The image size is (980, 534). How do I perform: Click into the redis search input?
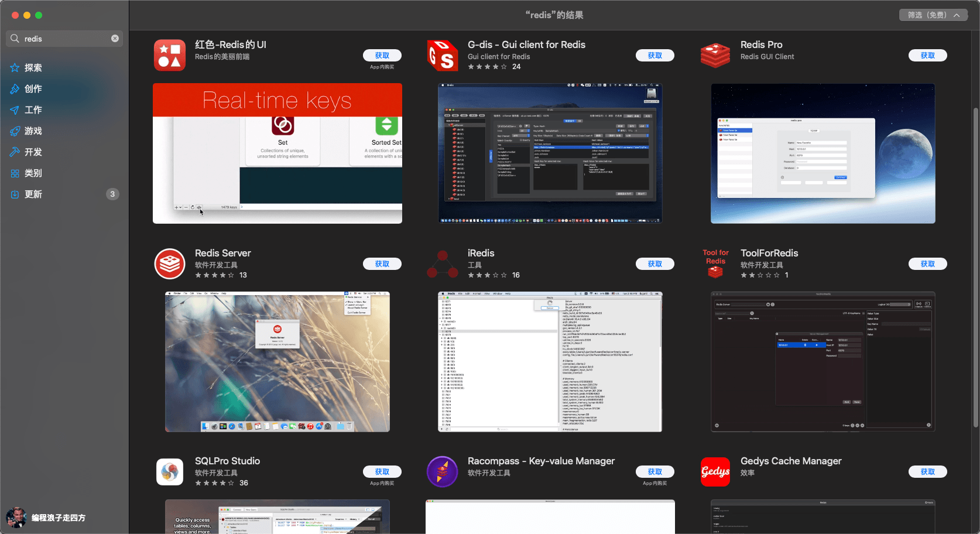[x=64, y=39]
